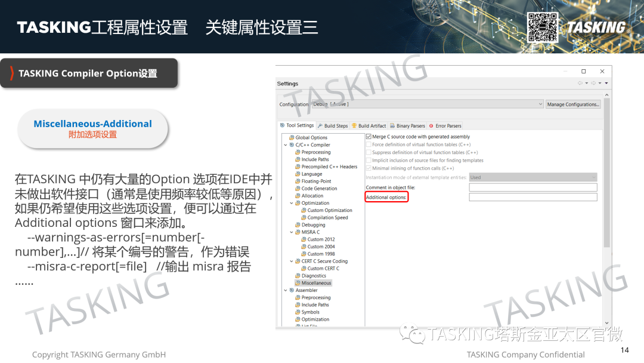Open the Instantiation mode dropdown showing Used
This screenshot has width=644, height=363.
pyautogui.click(x=533, y=177)
